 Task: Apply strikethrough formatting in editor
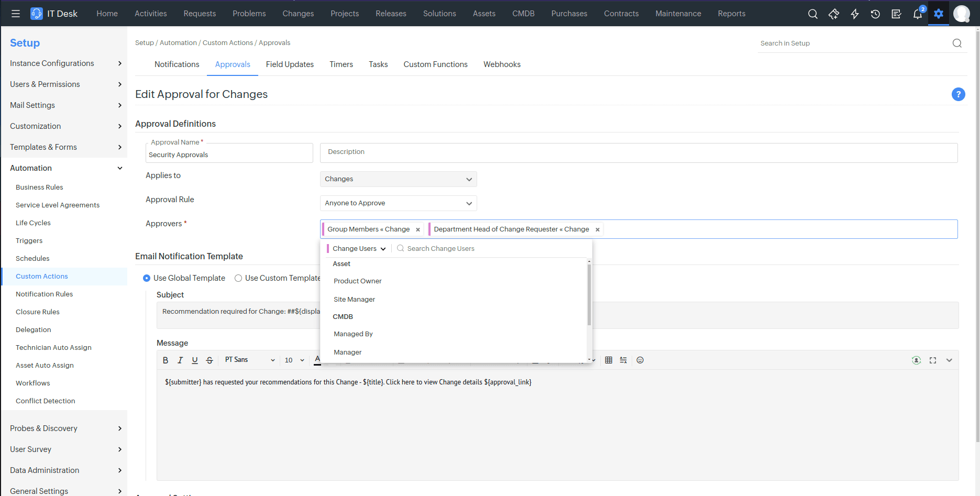coord(210,360)
